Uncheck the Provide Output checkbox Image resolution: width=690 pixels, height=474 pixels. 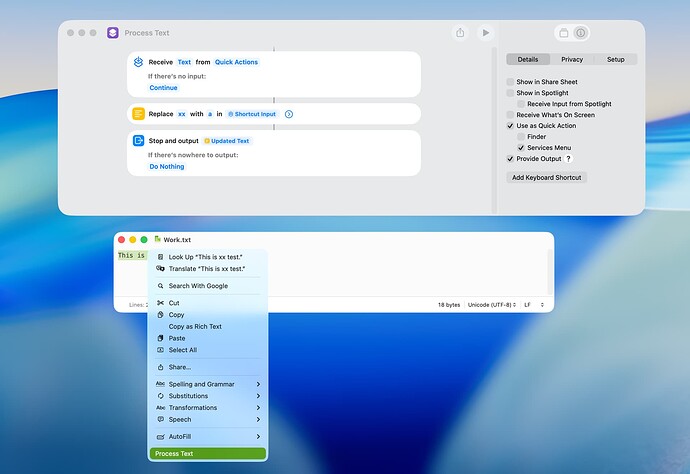(x=510, y=159)
